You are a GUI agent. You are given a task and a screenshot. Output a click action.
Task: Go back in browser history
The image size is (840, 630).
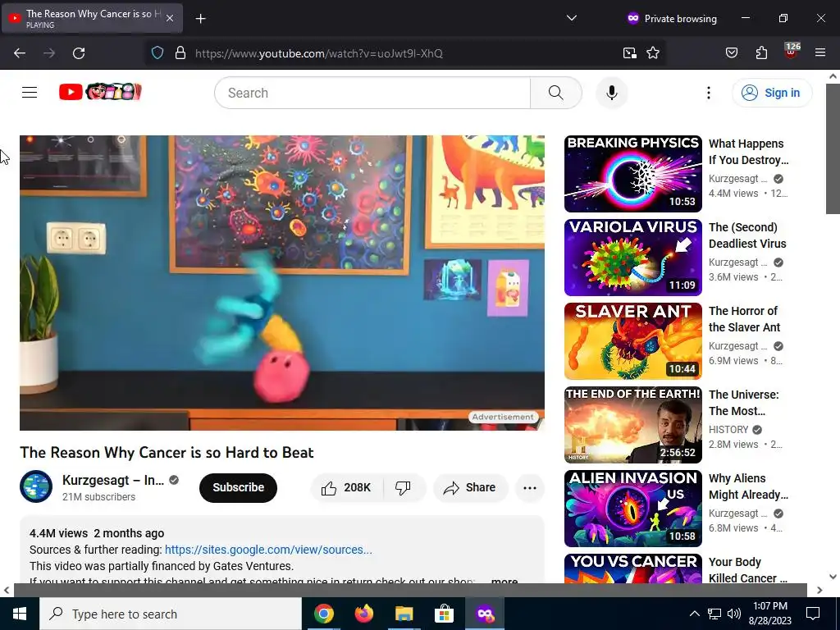[20, 53]
